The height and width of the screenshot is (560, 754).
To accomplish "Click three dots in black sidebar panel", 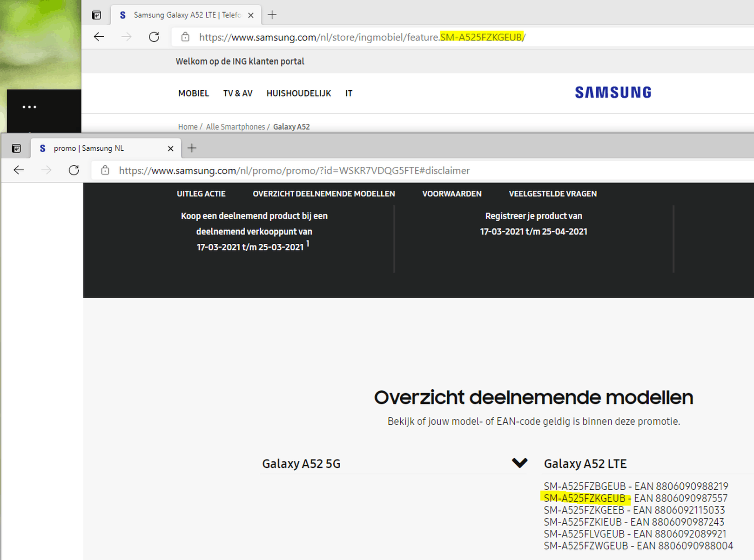I will (x=29, y=107).
